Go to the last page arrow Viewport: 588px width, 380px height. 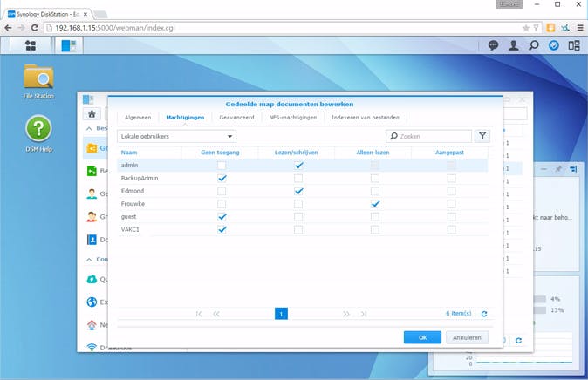click(x=364, y=314)
